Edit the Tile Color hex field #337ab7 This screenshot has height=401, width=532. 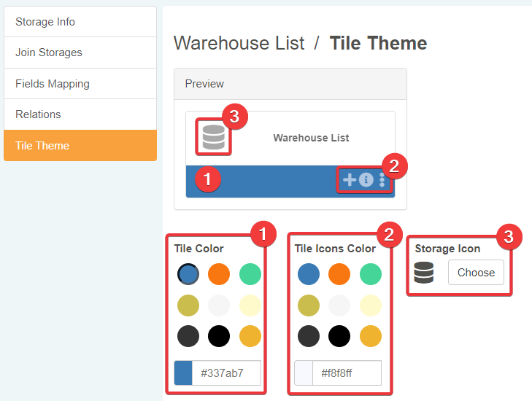click(x=226, y=373)
